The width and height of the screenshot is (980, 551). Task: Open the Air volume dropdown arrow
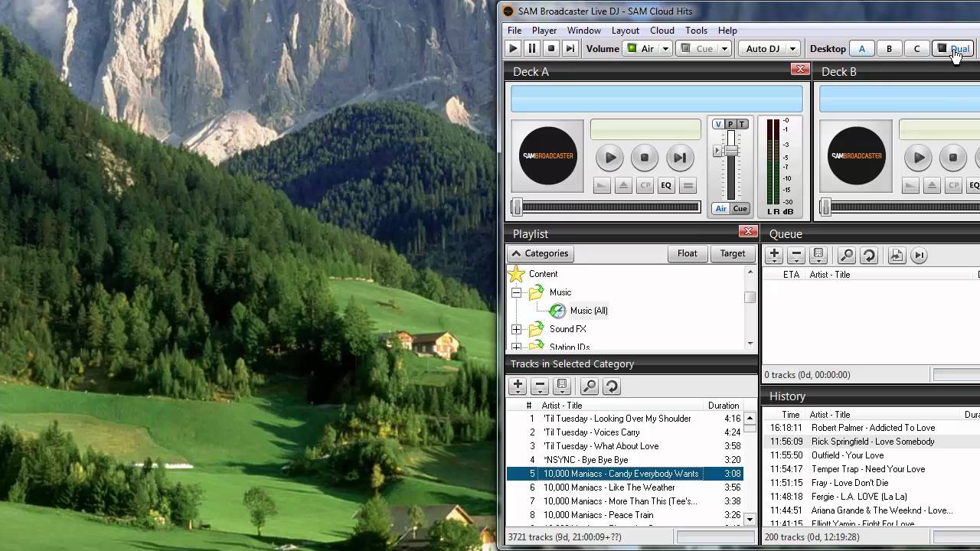665,48
